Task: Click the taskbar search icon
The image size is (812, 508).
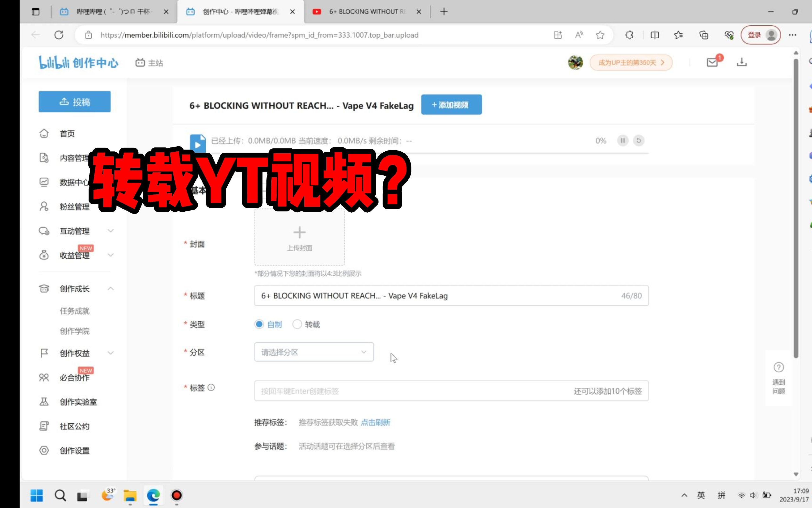Action: click(60, 495)
